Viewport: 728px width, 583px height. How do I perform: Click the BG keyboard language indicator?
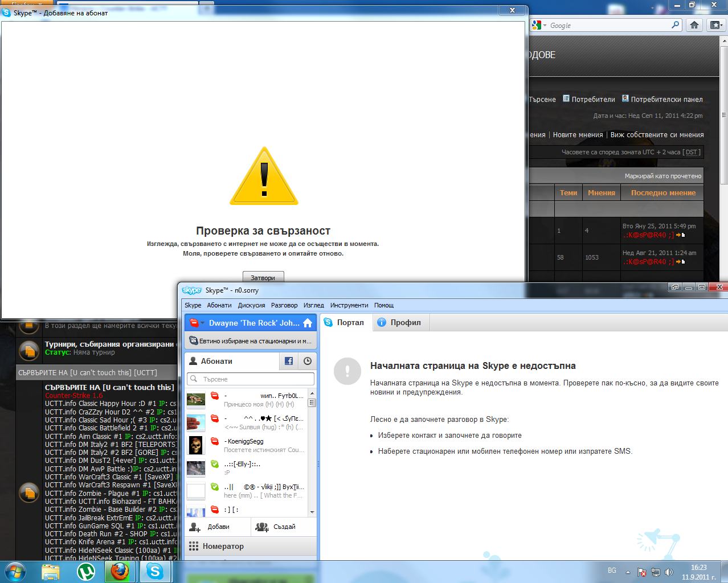click(612, 570)
